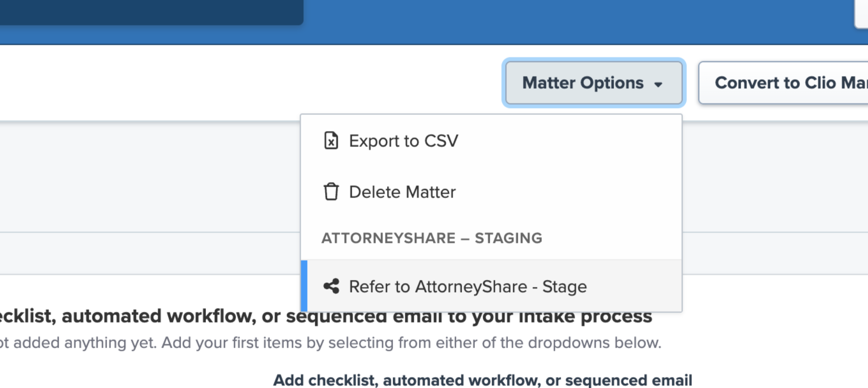
Task: Select Export to CSV menu entry
Action: tap(403, 141)
